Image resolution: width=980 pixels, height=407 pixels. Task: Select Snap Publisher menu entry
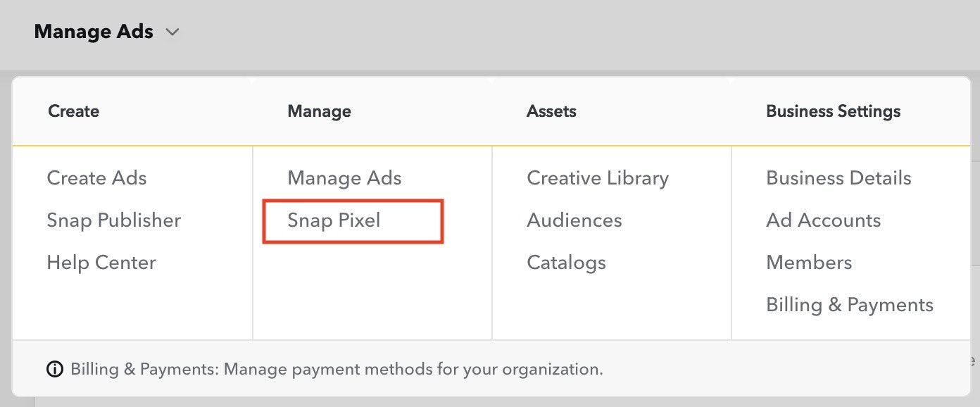pos(113,220)
